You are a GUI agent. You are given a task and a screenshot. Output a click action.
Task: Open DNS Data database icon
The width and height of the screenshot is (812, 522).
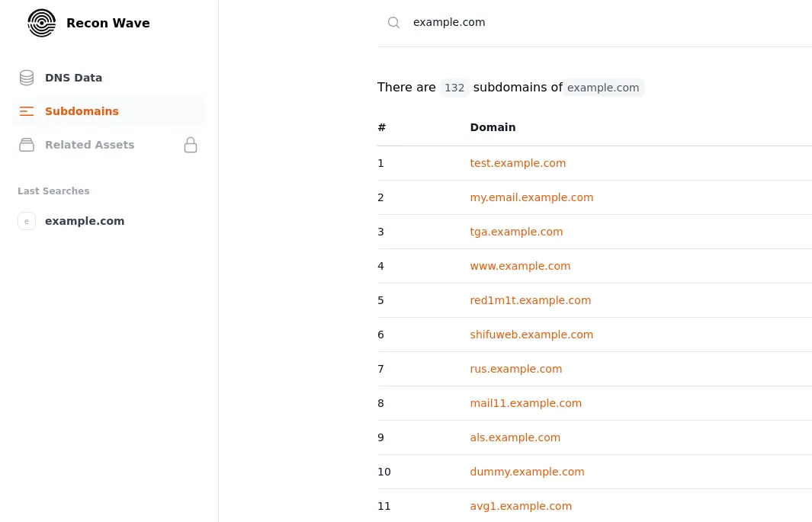[x=27, y=78]
